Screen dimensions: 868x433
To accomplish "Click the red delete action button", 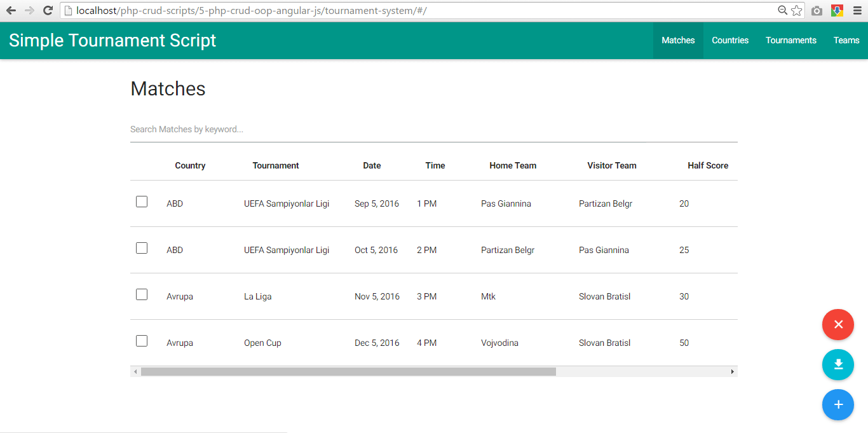I will tap(837, 324).
